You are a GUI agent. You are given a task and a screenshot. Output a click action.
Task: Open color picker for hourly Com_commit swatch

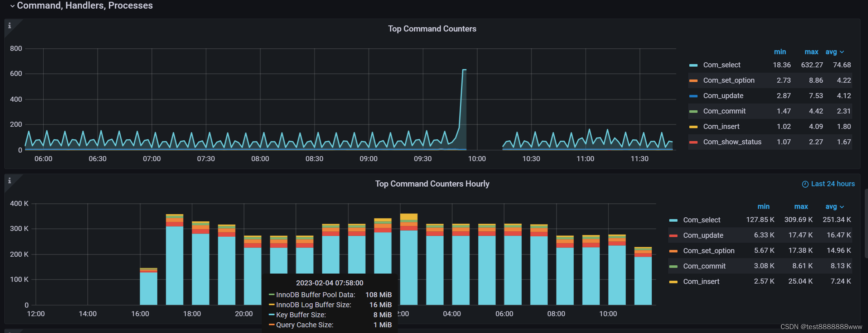673,266
